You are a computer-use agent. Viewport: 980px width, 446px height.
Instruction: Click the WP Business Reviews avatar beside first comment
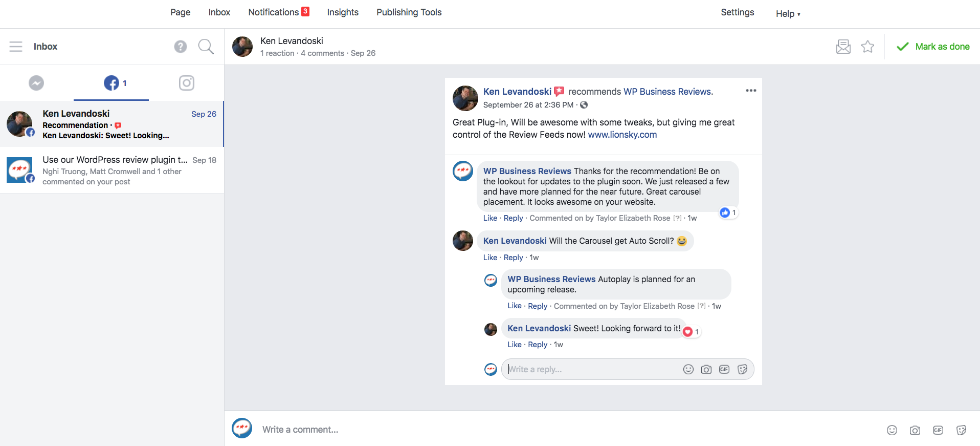point(463,171)
